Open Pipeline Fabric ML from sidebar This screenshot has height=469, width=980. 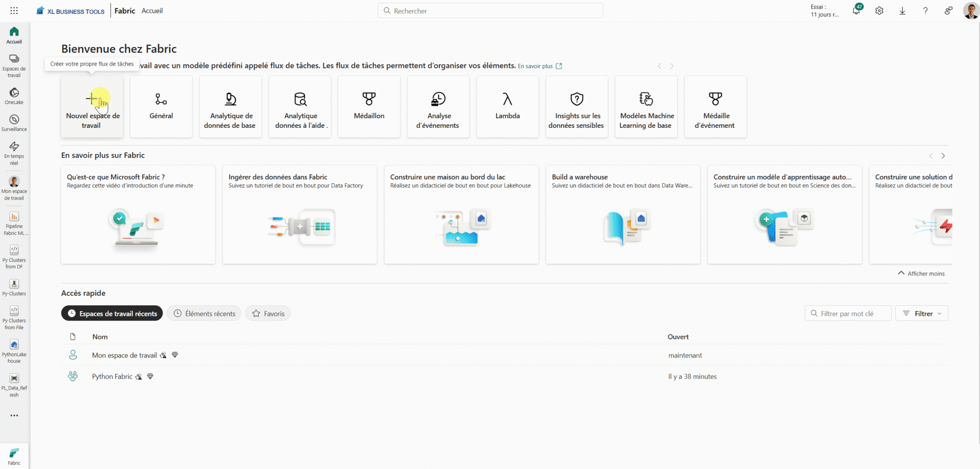(x=14, y=223)
